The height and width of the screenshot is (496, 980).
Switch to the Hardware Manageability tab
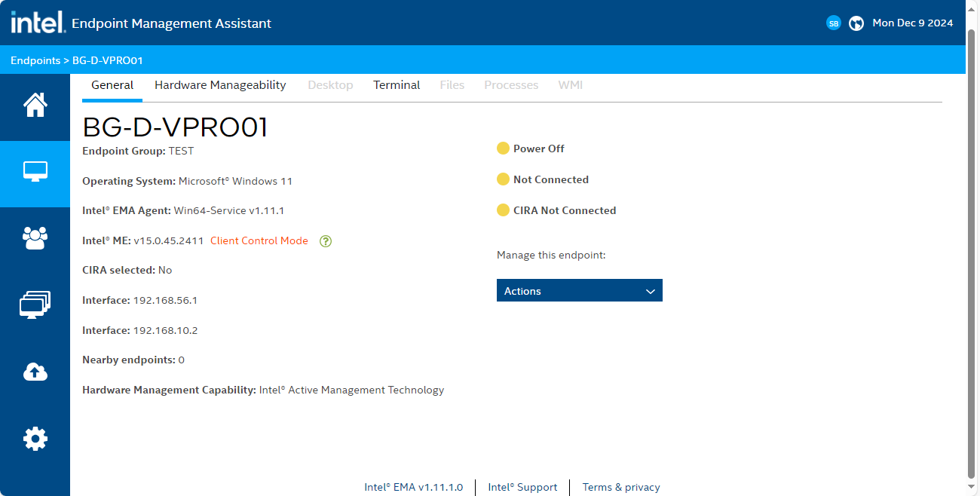pos(220,85)
